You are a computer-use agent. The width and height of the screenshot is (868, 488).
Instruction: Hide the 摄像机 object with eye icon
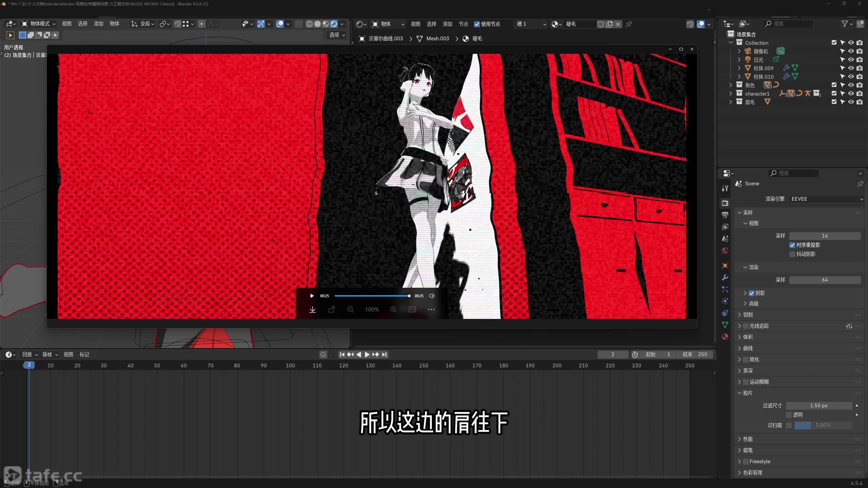click(851, 51)
